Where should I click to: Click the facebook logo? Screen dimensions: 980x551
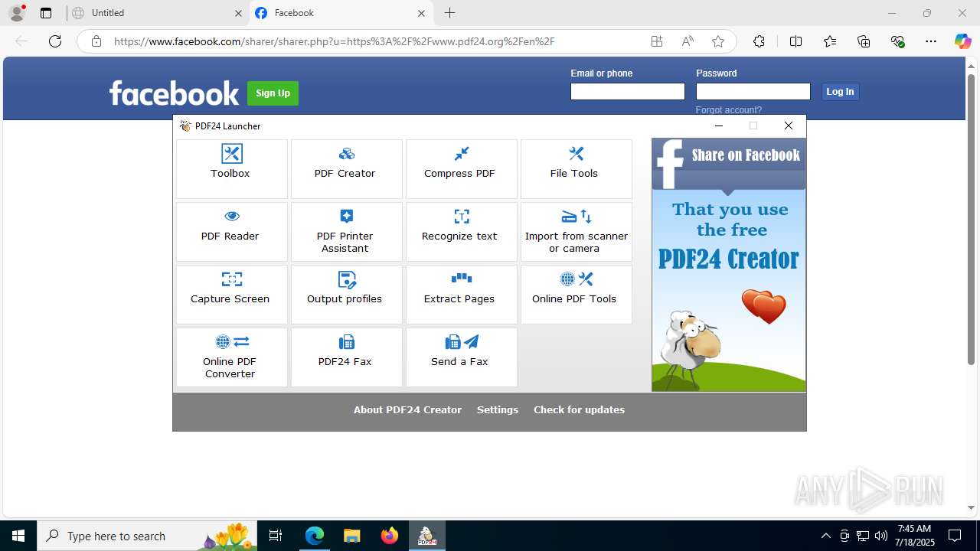tap(174, 93)
